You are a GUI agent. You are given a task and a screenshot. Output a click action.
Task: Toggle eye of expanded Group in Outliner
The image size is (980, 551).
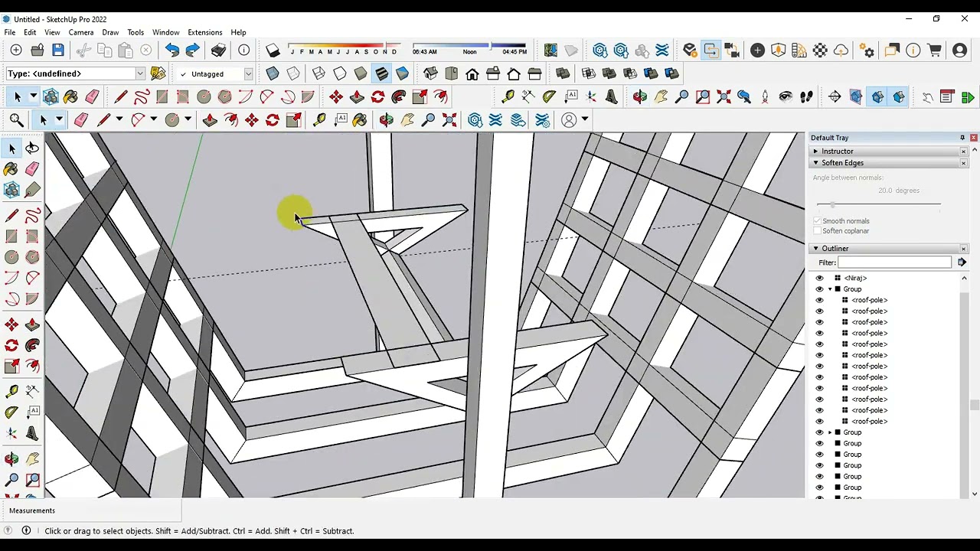point(819,289)
